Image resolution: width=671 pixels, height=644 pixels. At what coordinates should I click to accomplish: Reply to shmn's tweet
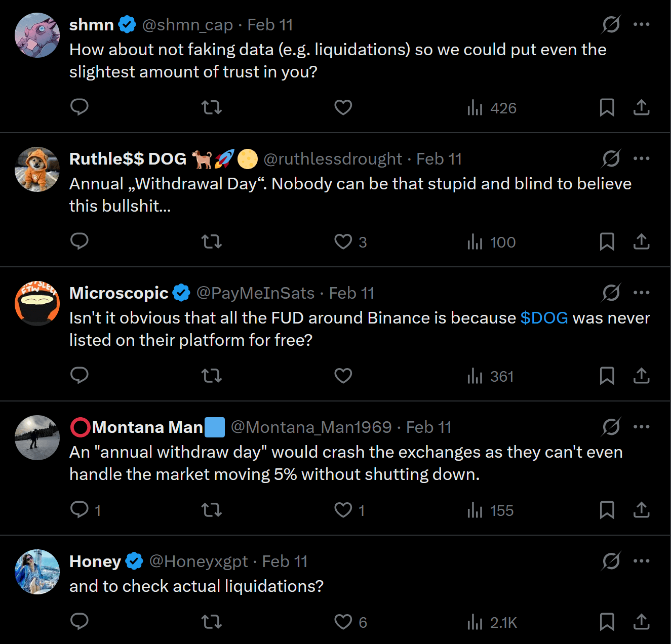point(80,107)
